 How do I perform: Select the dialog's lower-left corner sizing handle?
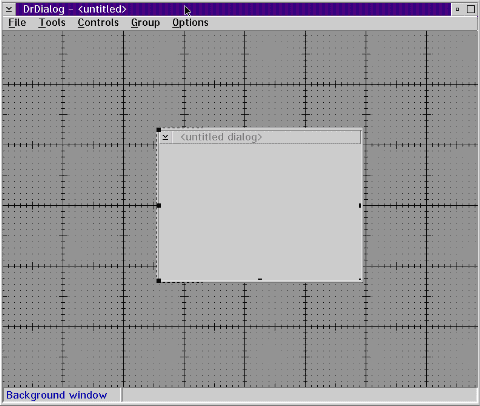coord(159,281)
